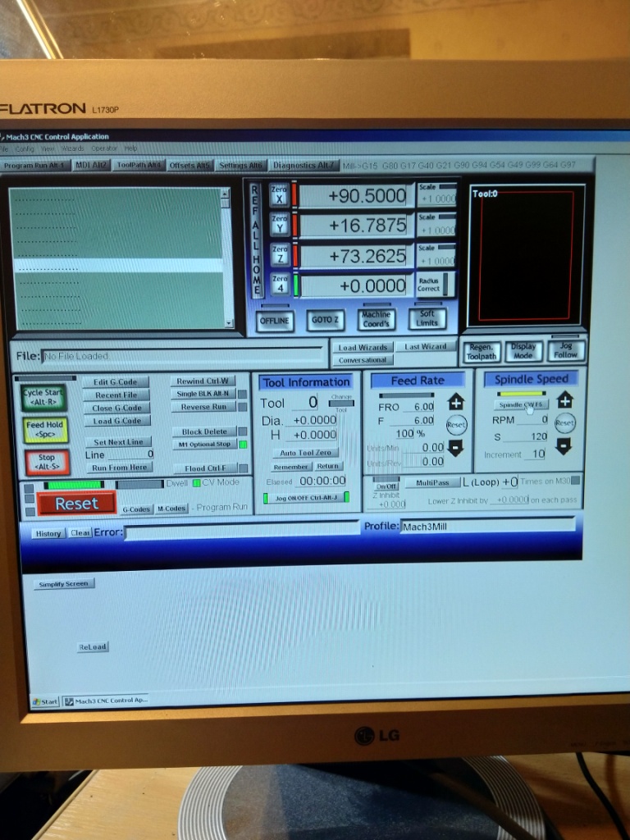This screenshot has height=840, width=630.
Task: Click Rewind Ctrl-W button
Action: (203, 381)
